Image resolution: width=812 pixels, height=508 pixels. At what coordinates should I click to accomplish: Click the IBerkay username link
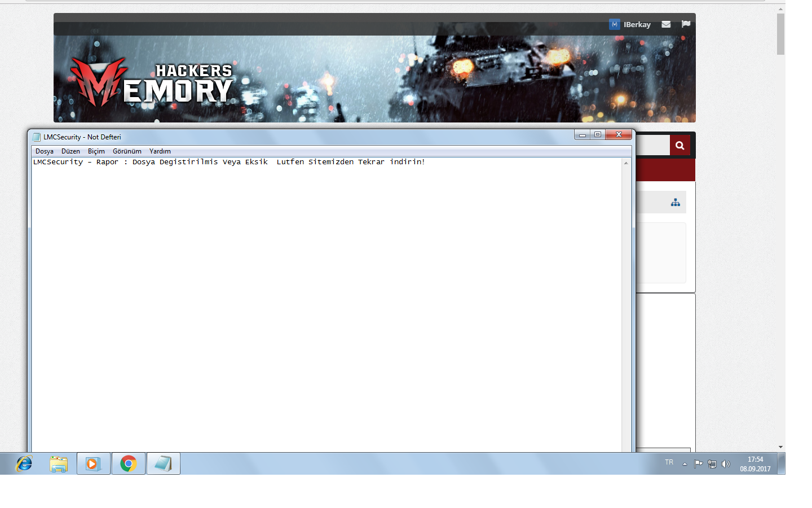pyautogui.click(x=637, y=25)
